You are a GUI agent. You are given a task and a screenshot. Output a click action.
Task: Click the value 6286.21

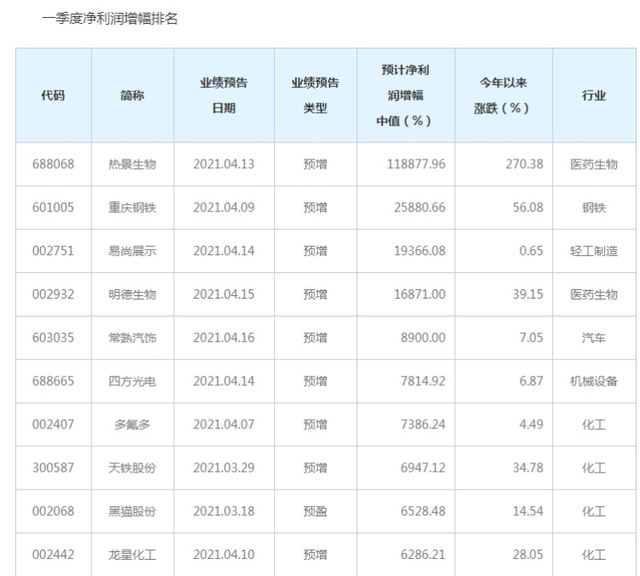click(x=423, y=555)
